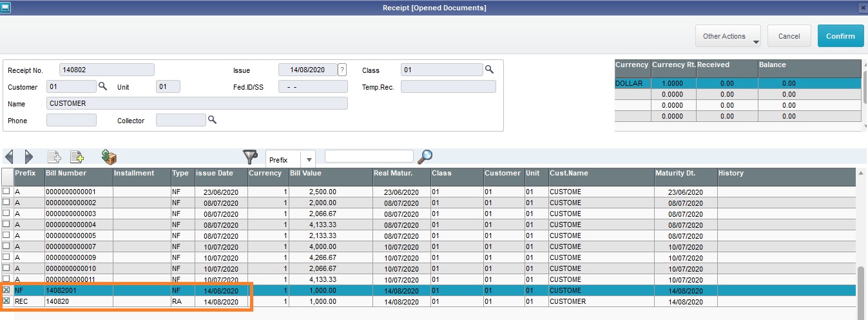Check the box for bill 0000000000002
Image resolution: width=868 pixels, height=320 pixels.
click(6, 203)
